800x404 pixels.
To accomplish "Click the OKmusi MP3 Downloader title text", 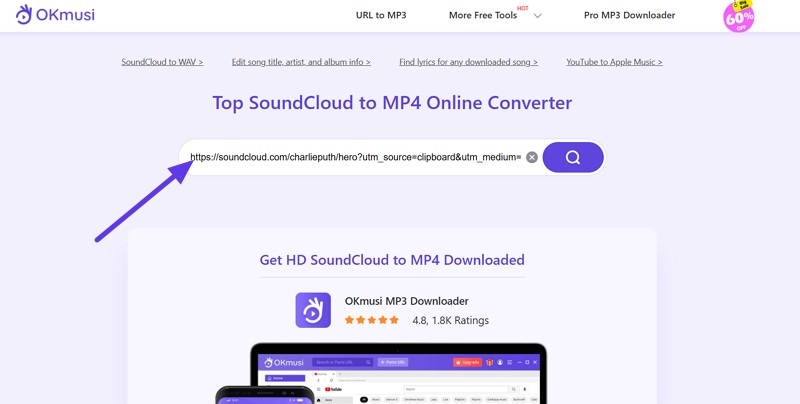I will click(x=407, y=301).
